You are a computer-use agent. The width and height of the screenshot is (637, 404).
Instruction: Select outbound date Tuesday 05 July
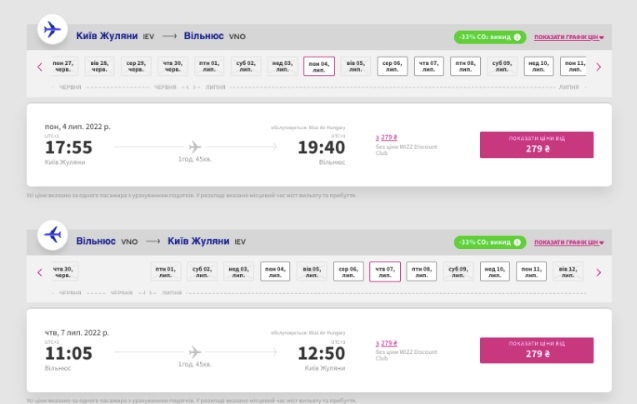coord(355,67)
